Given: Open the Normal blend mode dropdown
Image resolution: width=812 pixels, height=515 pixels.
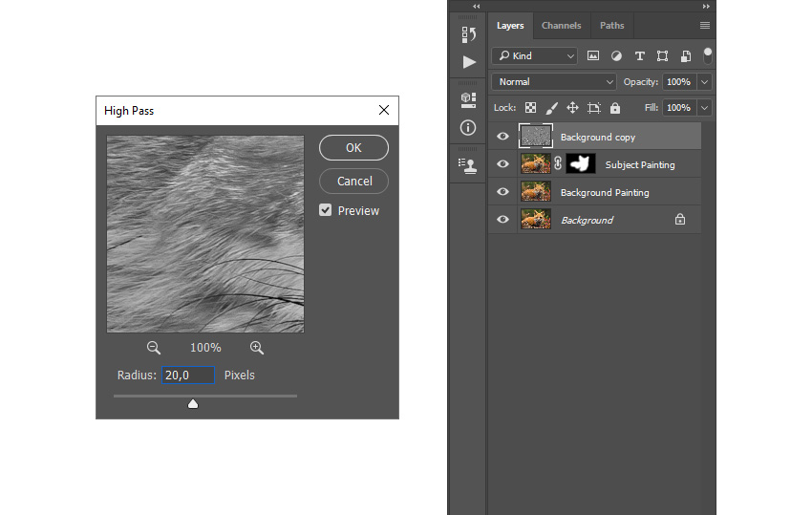Looking at the screenshot, I should 553,82.
